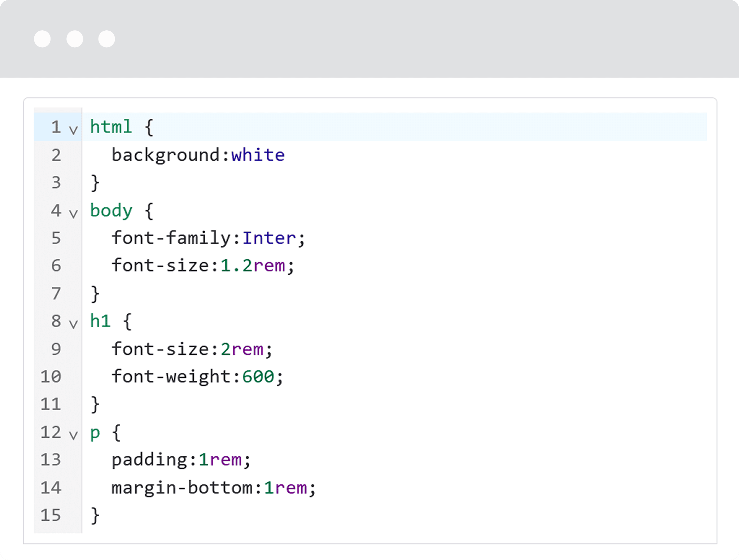
Task: Collapse the h1 rule fold arrow
Action: coord(73,324)
